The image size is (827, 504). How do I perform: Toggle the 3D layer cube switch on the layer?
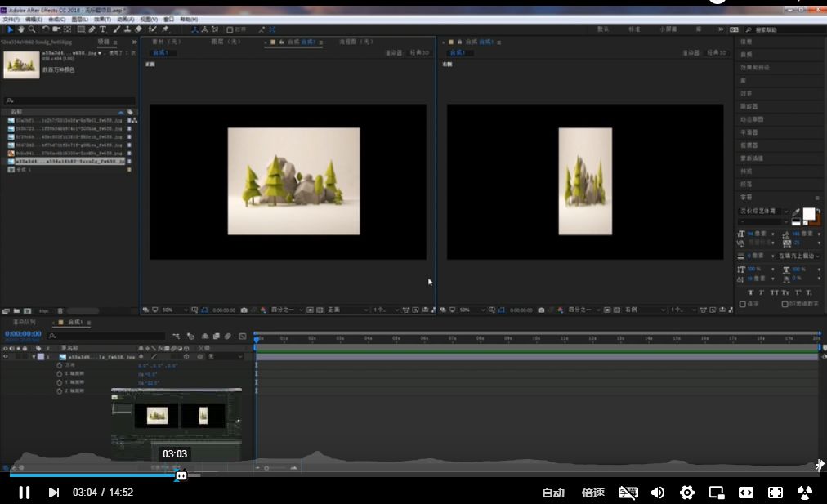click(186, 357)
